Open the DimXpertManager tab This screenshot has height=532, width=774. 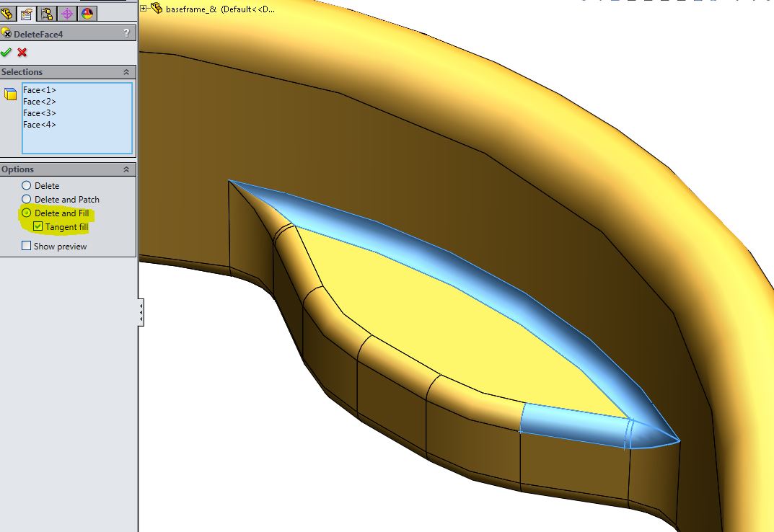coord(67,13)
